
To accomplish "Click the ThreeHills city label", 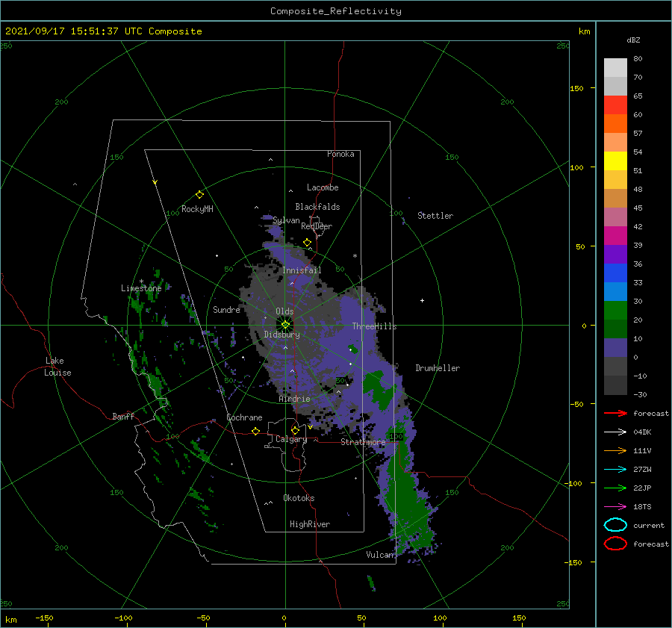I will (374, 326).
